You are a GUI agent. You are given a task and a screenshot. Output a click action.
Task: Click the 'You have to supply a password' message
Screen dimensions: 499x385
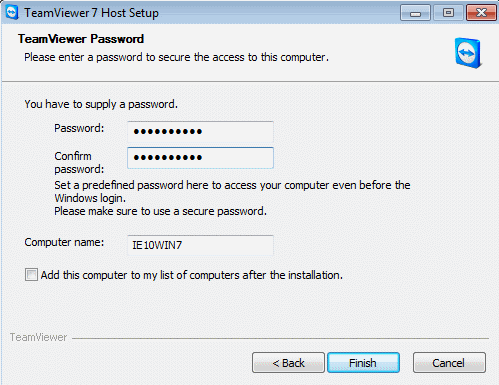click(101, 104)
